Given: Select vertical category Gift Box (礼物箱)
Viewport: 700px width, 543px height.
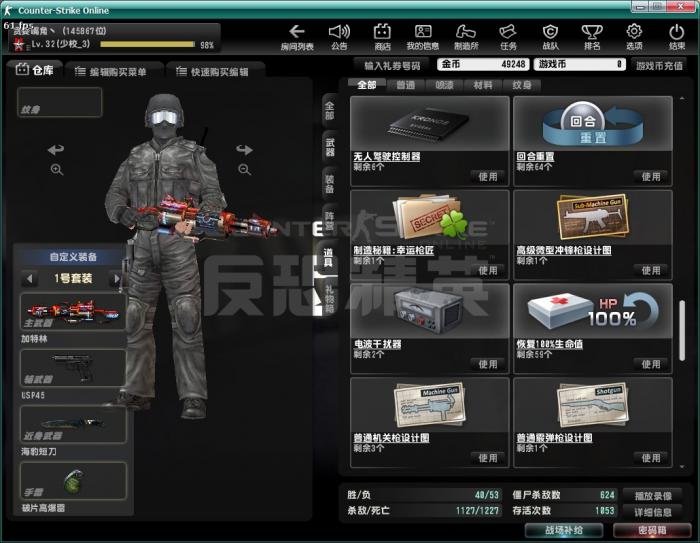Looking at the screenshot, I should point(329,299).
